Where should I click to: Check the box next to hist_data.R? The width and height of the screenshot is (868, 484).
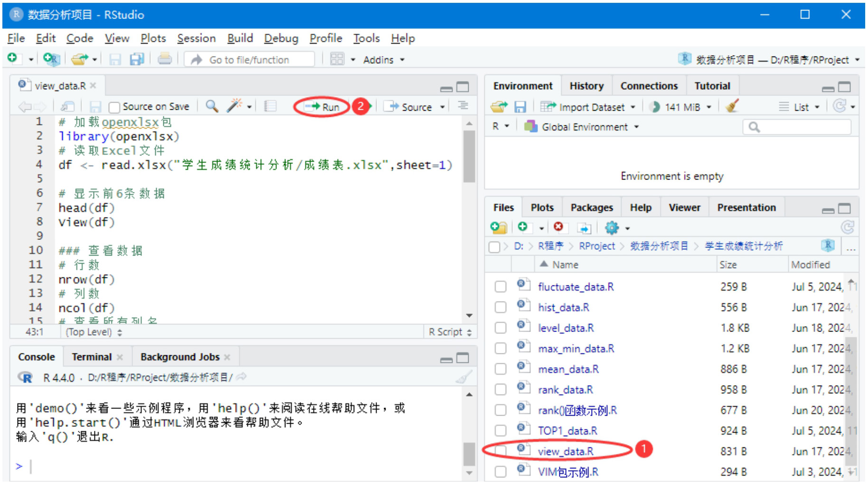pos(500,307)
